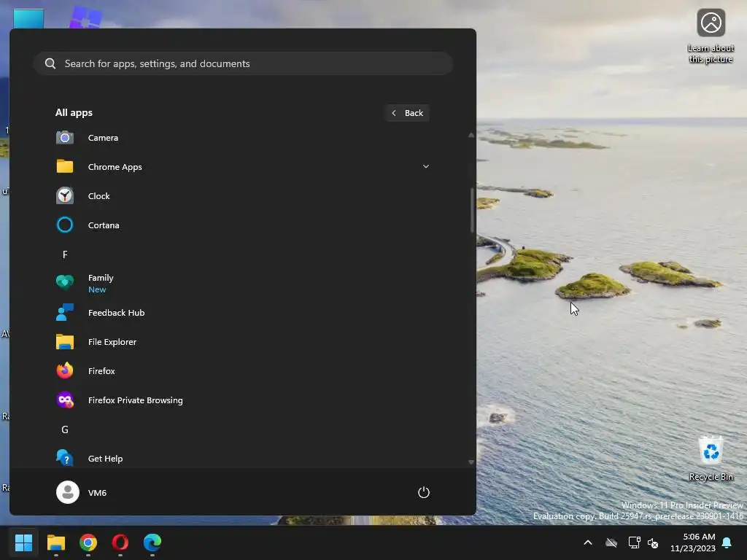This screenshot has height=560, width=747.
Task: Click the Get Help label text
Action: (105, 459)
